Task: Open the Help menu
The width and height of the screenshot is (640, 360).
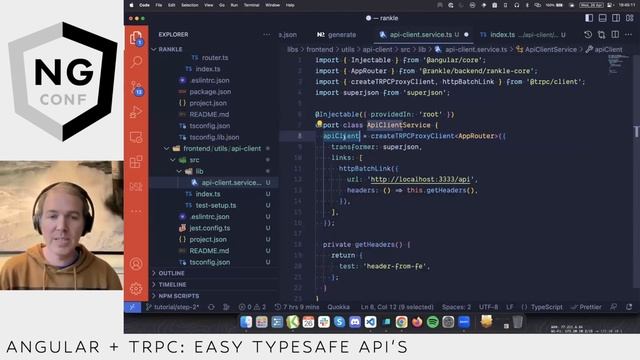Action: coord(290,5)
